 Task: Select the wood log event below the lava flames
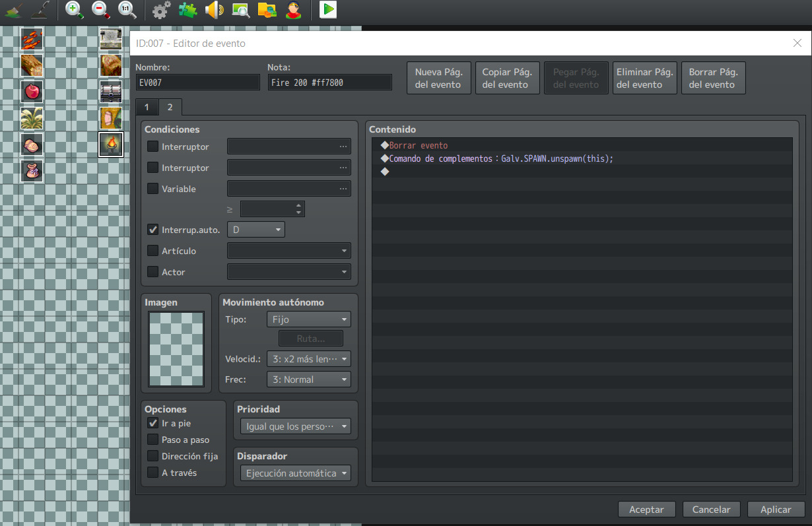[32, 65]
